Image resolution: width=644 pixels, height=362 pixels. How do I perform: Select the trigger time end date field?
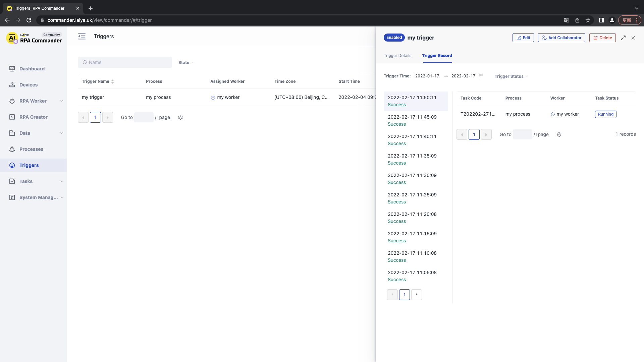463,76
